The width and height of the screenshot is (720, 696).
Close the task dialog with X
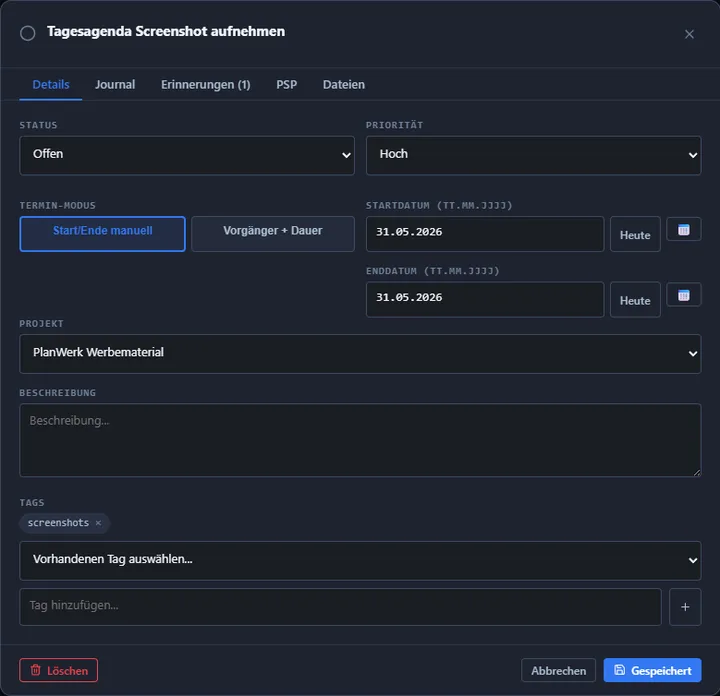click(x=689, y=34)
